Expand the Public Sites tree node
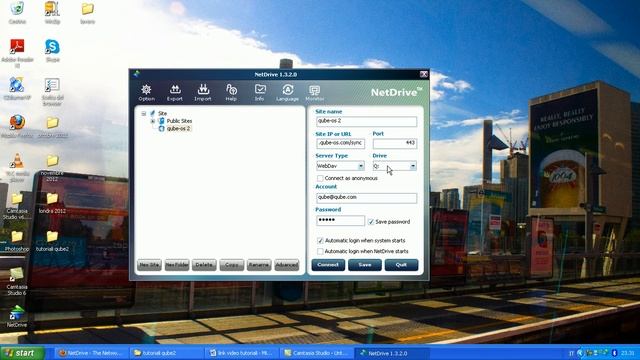The height and width of the screenshot is (360, 640). click(153, 121)
